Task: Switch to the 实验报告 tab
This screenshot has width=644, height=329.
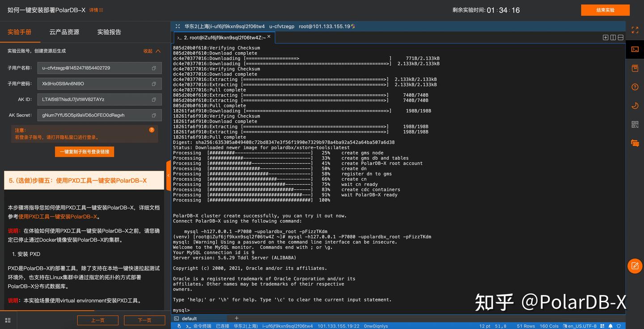Action: tap(109, 32)
